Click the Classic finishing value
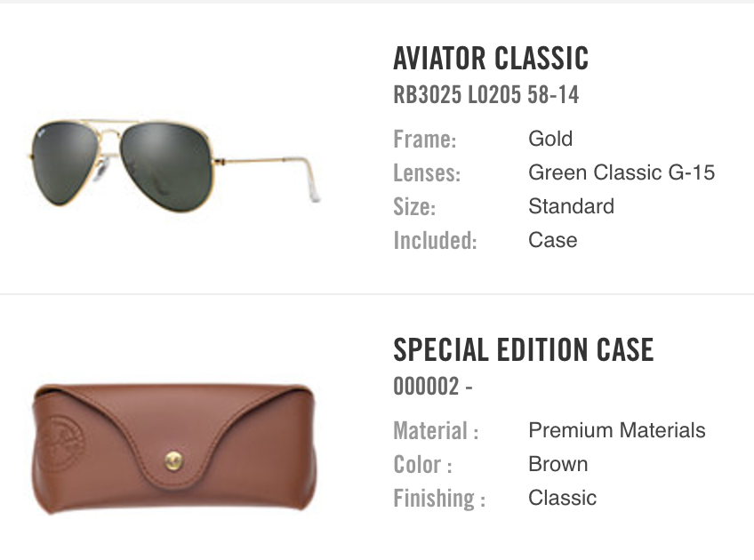 tap(562, 498)
